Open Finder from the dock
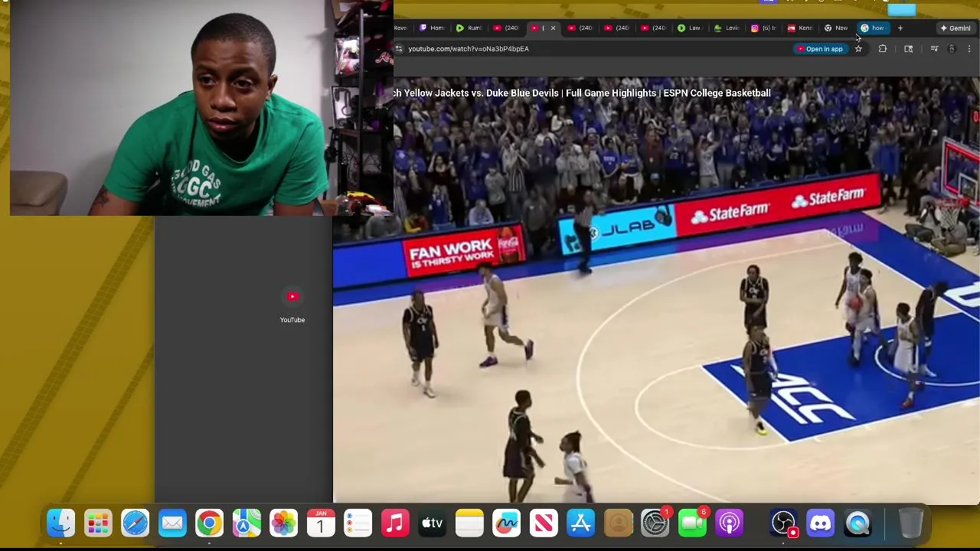Screen dimensions: 980x551 61,523
